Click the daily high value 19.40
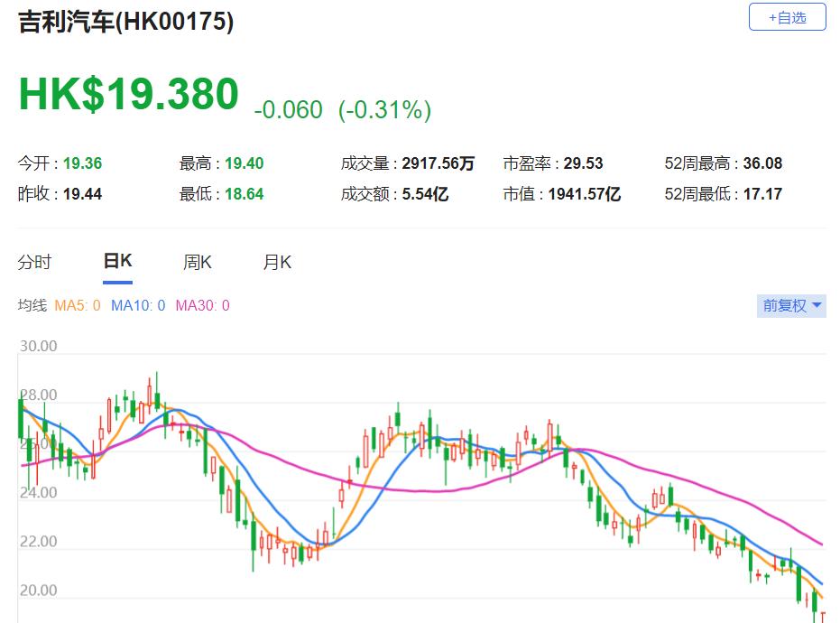840x623 pixels. 245,163
